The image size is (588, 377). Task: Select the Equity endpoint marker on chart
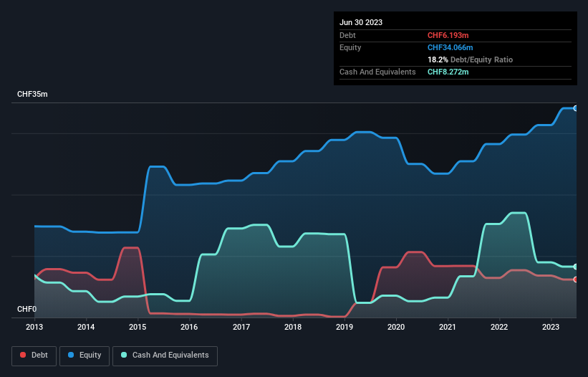coord(576,108)
